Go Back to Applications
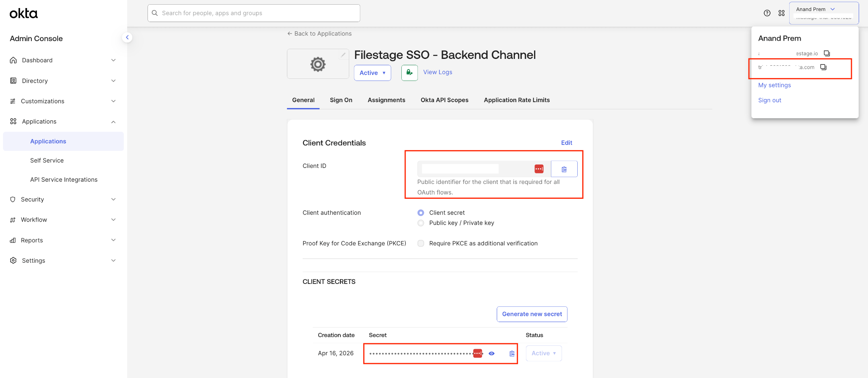Image resolution: width=868 pixels, height=378 pixels. point(320,33)
